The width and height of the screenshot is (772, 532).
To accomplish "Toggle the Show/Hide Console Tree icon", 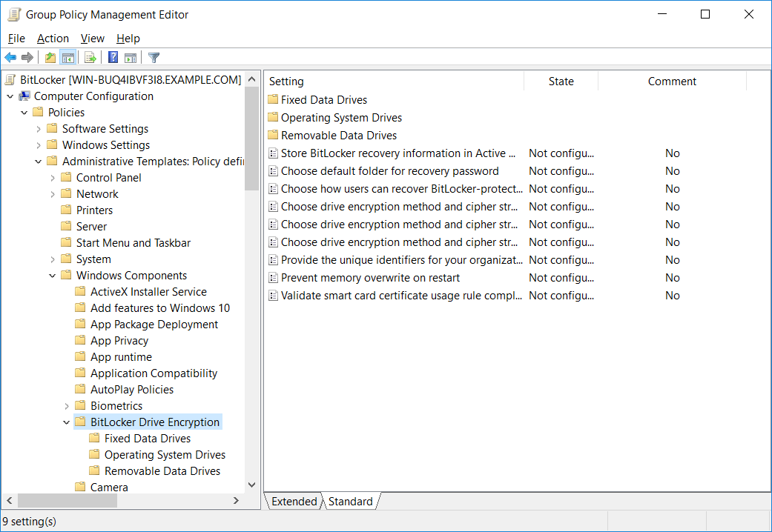I will pos(68,57).
